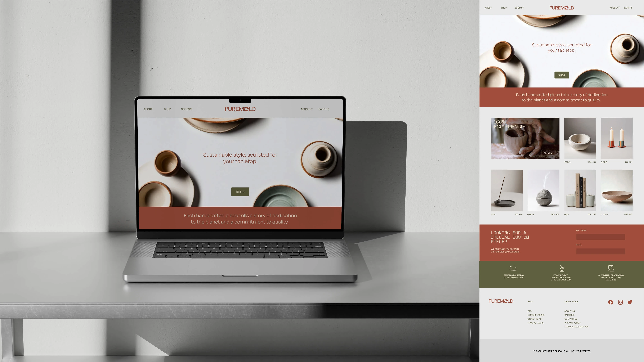Click the Instagram social media icon
644x362 pixels.
pyautogui.click(x=620, y=302)
